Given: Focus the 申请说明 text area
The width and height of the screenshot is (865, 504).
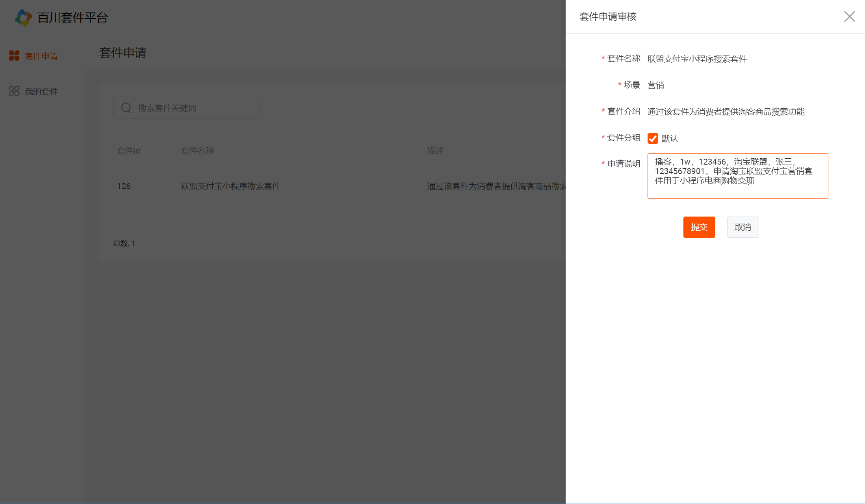Looking at the screenshot, I should 738,176.
